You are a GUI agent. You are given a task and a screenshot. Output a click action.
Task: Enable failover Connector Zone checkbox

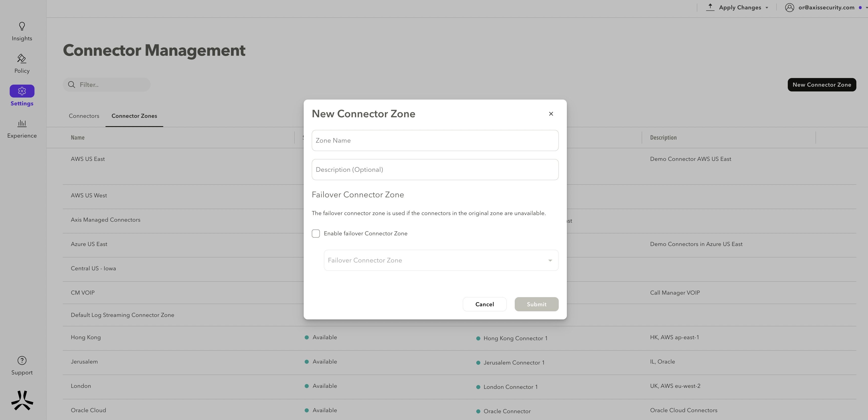(x=316, y=234)
